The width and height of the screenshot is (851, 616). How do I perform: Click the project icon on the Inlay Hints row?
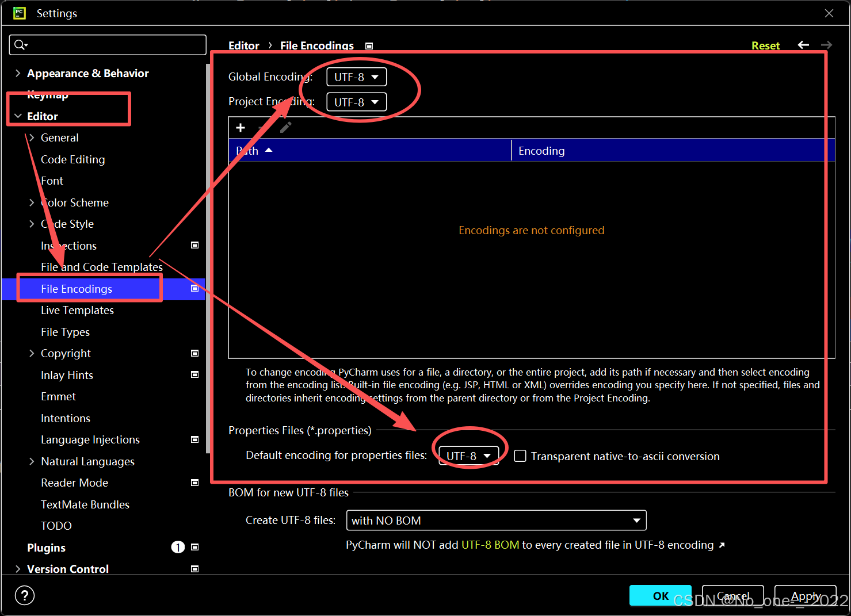pyautogui.click(x=194, y=374)
